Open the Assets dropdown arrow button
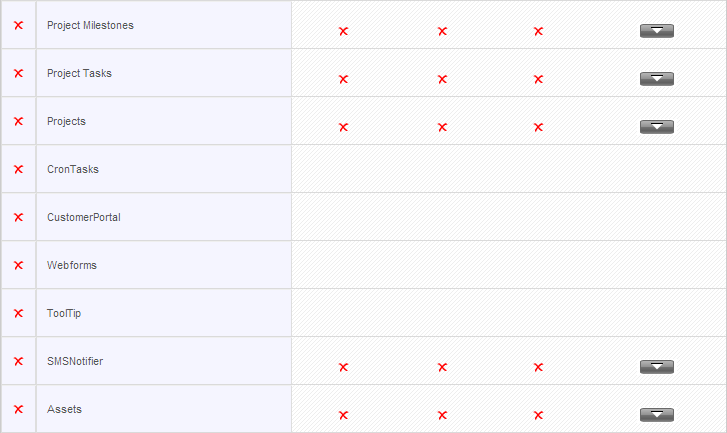Screen dimensions: 727x433 657,415
